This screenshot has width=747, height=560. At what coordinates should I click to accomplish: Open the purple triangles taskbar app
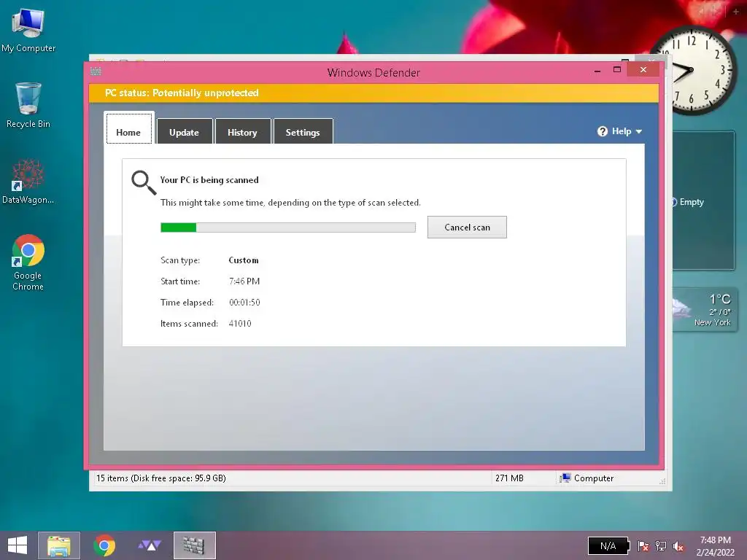click(x=149, y=545)
